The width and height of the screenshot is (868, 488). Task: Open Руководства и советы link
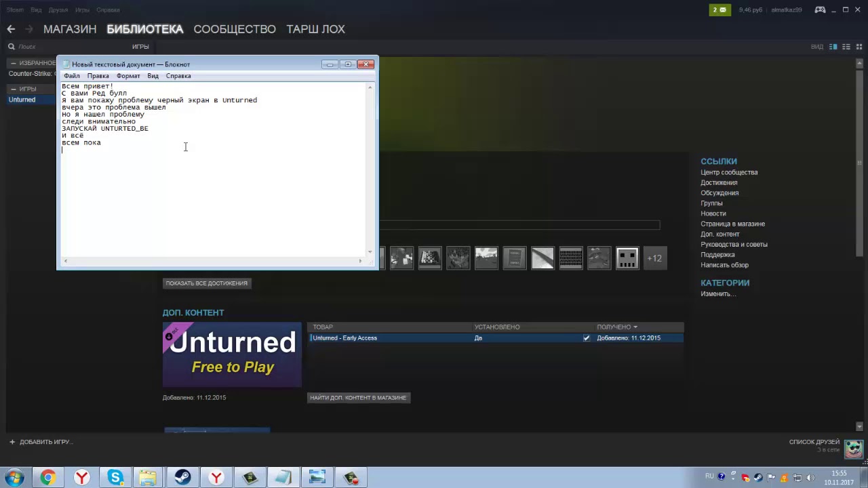(734, 245)
